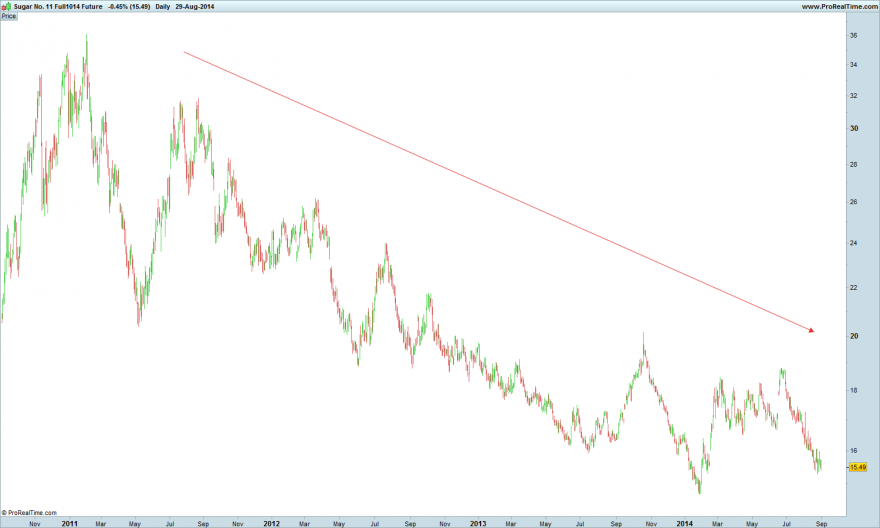Click the 16 price axis label
This screenshot has height=528, width=880.
pyautogui.click(x=854, y=451)
